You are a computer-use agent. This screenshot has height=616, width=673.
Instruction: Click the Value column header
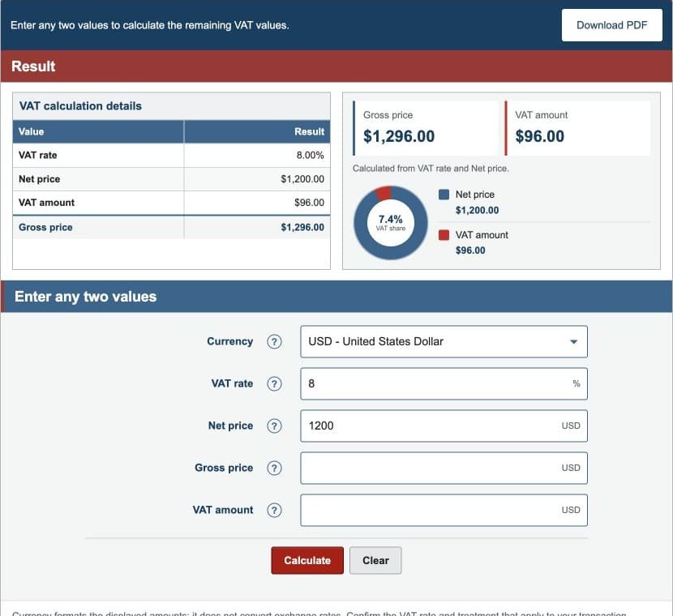point(98,131)
